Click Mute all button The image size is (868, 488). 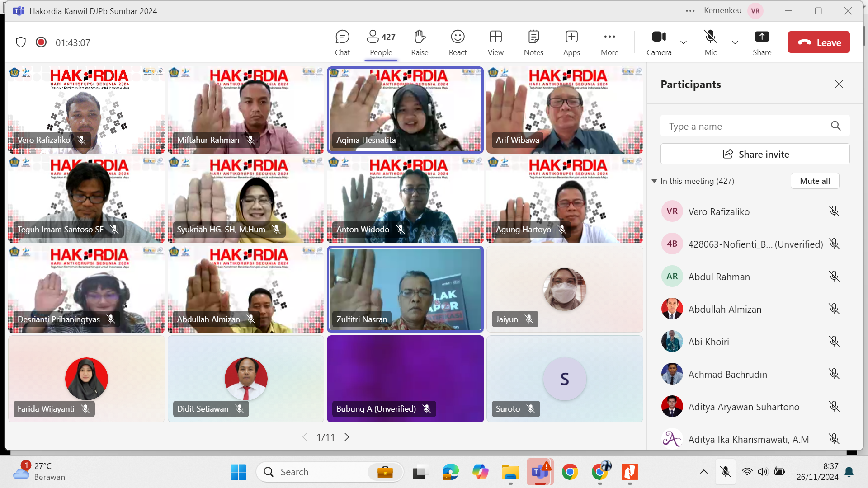815,181
